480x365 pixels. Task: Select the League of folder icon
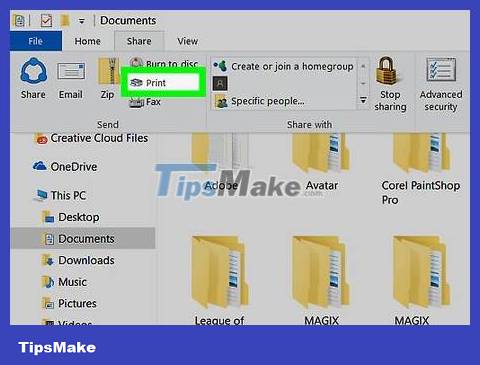click(220, 271)
